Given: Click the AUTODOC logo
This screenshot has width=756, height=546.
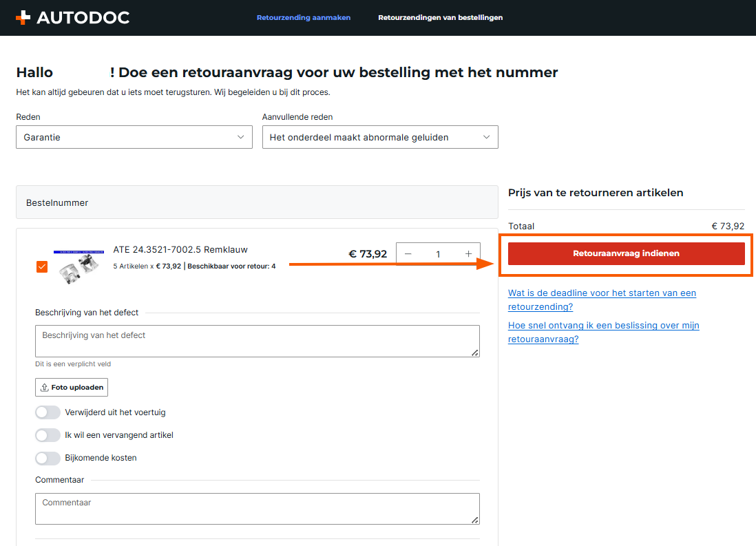Looking at the screenshot, I should pos(72,18).
